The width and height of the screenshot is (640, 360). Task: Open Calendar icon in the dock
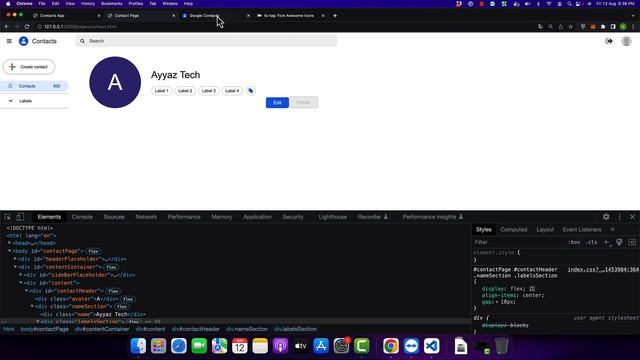pyautogui.click(x=240, y=346)
